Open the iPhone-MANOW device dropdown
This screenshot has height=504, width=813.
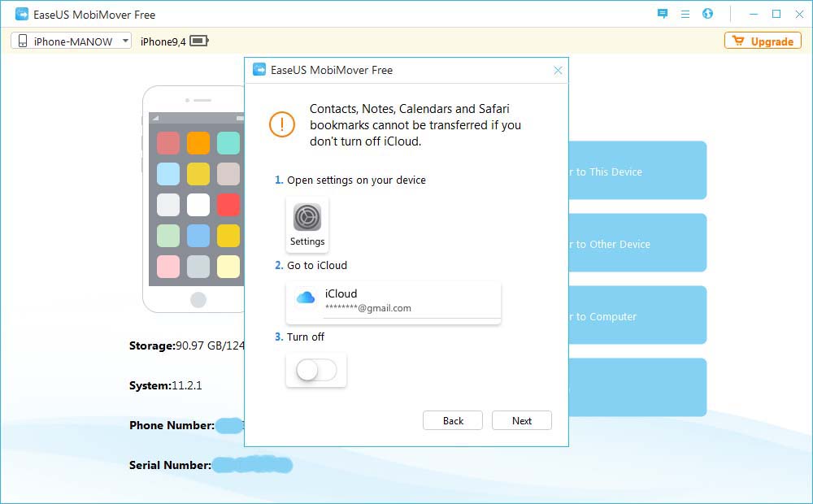125,40
